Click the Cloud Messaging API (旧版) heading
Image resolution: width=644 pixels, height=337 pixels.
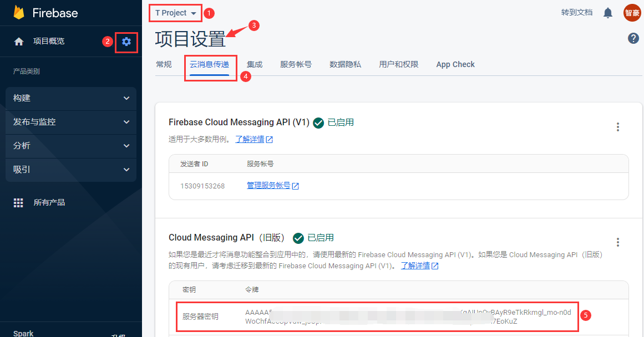(227, 238)
